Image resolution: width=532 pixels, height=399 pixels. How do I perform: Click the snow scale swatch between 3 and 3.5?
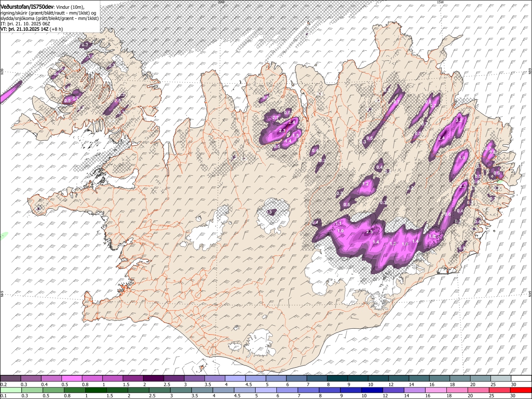pos(194,378)
